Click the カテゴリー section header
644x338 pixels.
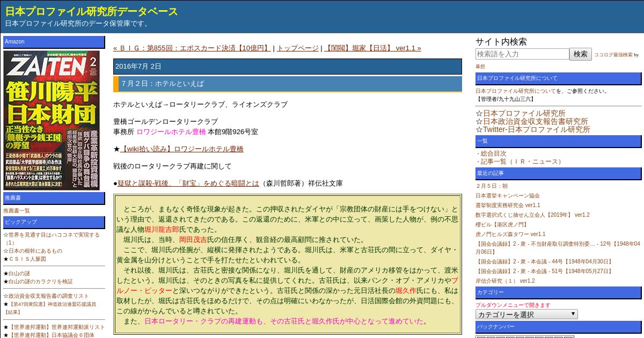point(558,292)
